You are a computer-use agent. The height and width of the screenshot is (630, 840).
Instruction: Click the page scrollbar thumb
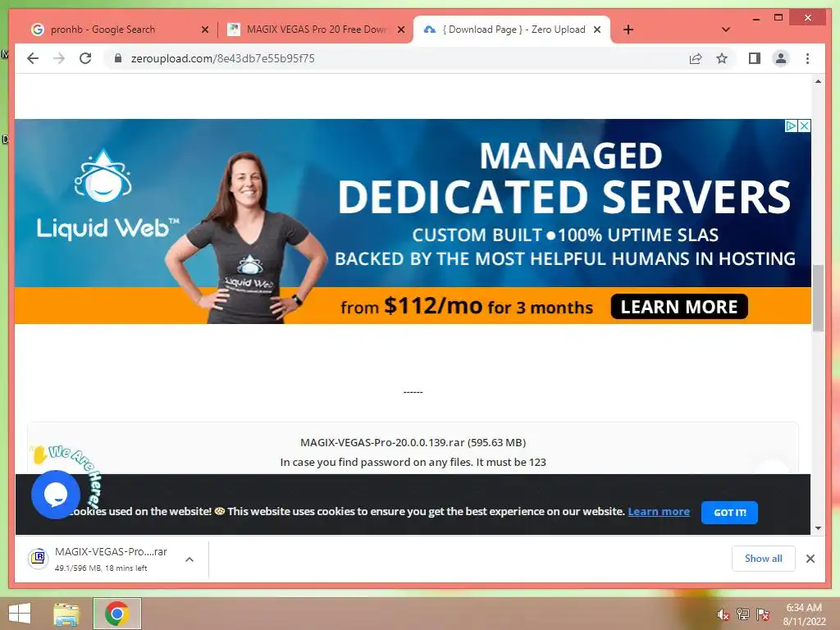click(818, 298)
